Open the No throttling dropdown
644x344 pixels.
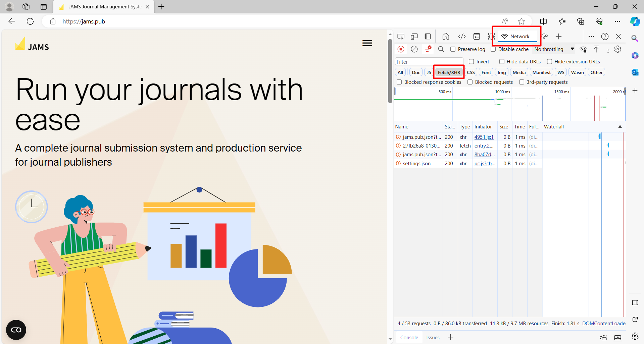[554, 49]
